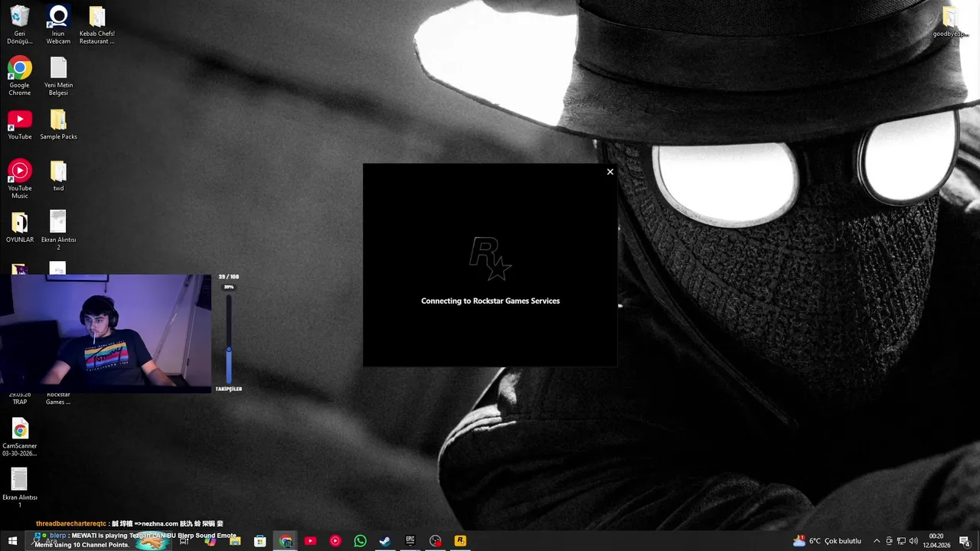Screen dimensions: 980x551
Task: Switch to Chrome in the taskbar
Action: pos(286,541)
